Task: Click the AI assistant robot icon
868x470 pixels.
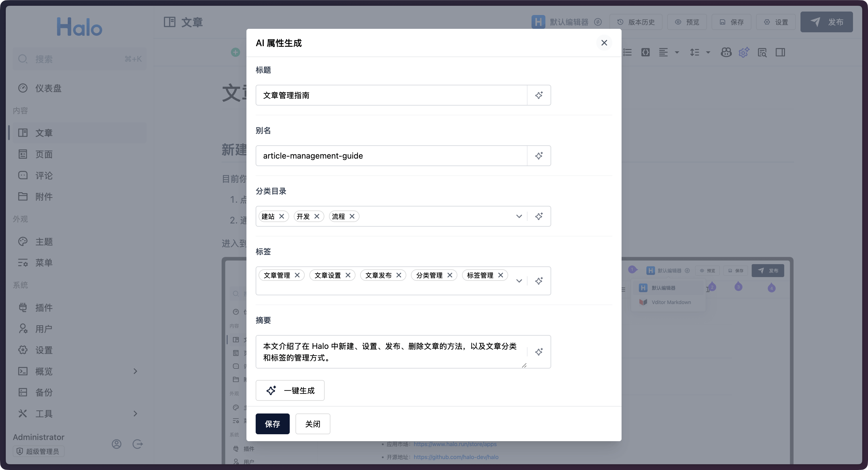Action: pyautogui.click(x=726, y=52)
